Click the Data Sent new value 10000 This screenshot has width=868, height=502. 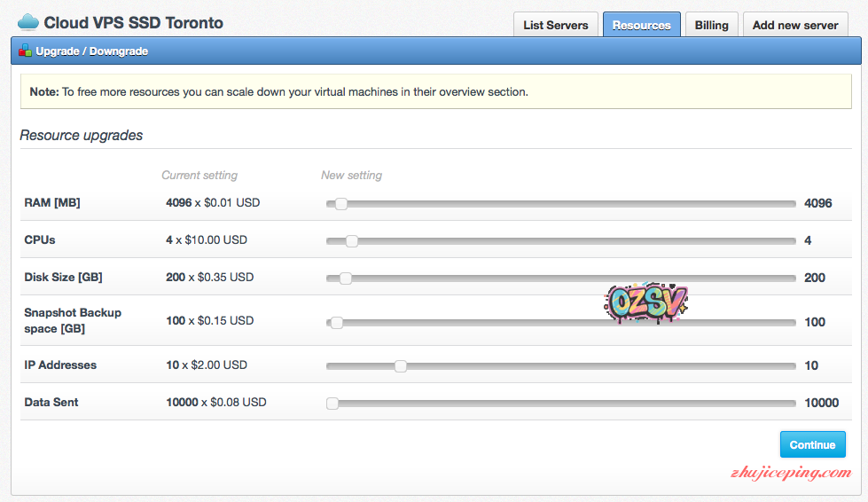pos(821,403)
